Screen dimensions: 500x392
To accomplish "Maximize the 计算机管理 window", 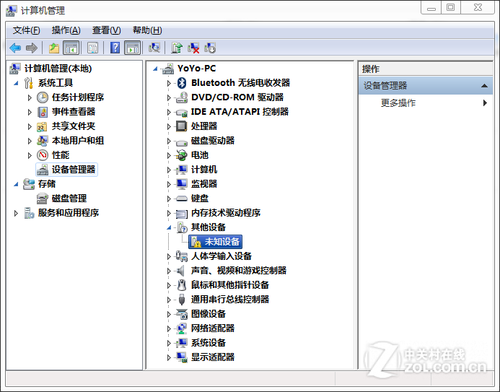I will pos(451,7).
